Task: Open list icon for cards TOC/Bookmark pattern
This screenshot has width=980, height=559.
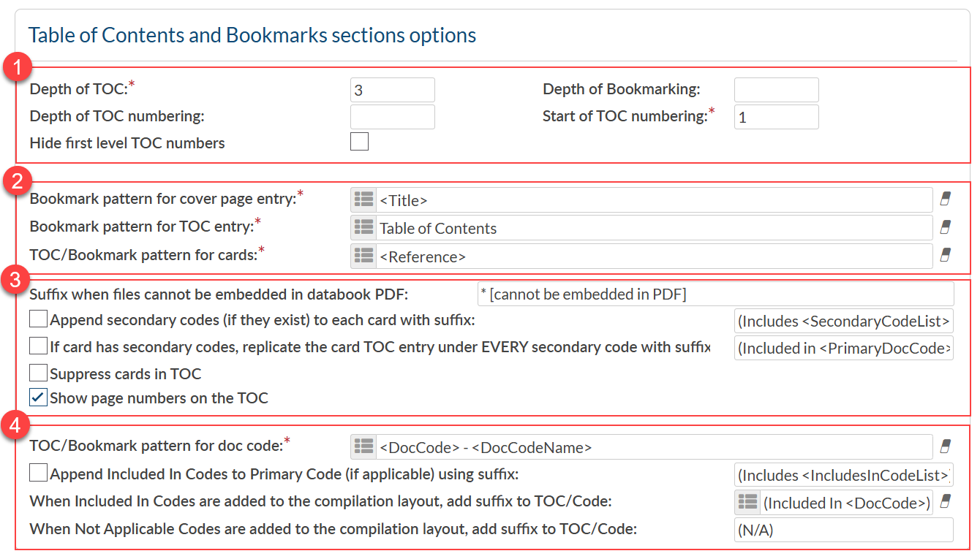Action: pyautogui.click(x=363, y=256)
